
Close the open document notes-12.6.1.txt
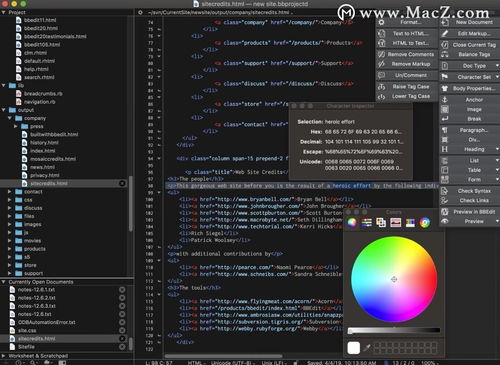click(x=122, y=290)
